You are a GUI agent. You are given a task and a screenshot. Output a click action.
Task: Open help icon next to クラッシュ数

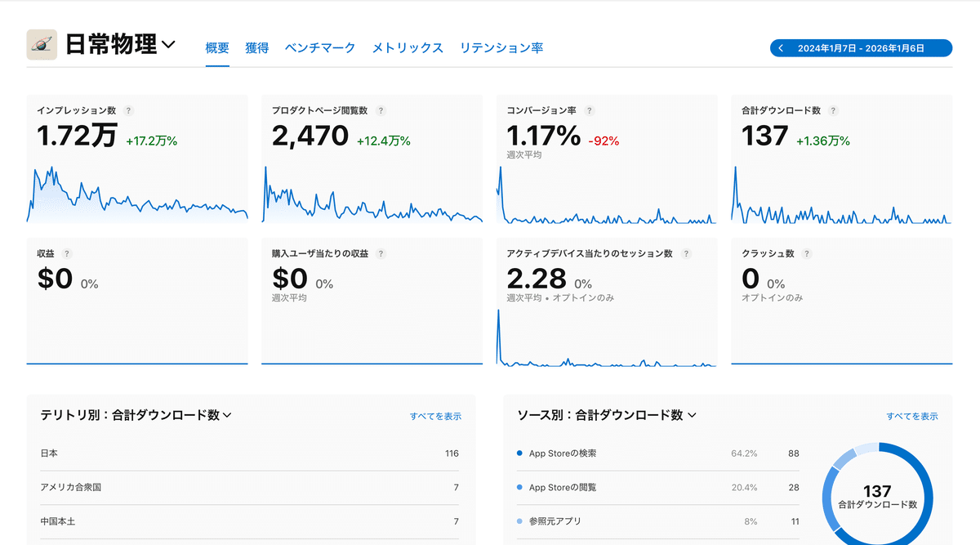tap(806, 253)
